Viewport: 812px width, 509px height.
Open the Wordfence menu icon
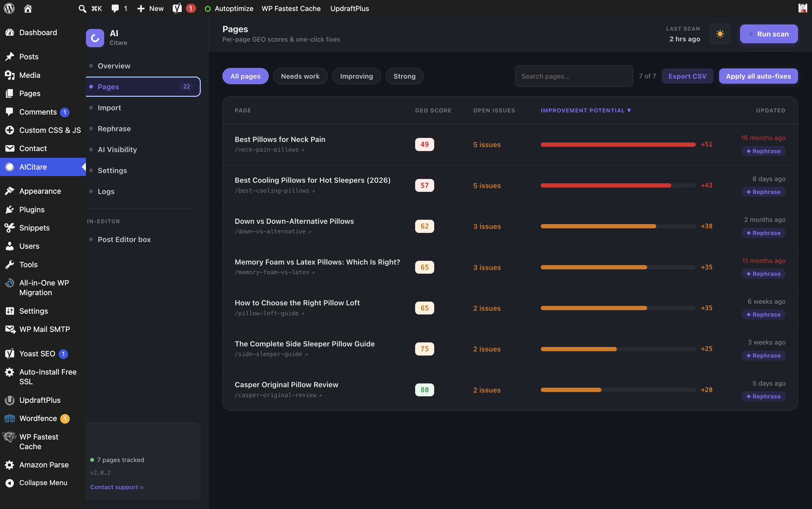[9, 418]
